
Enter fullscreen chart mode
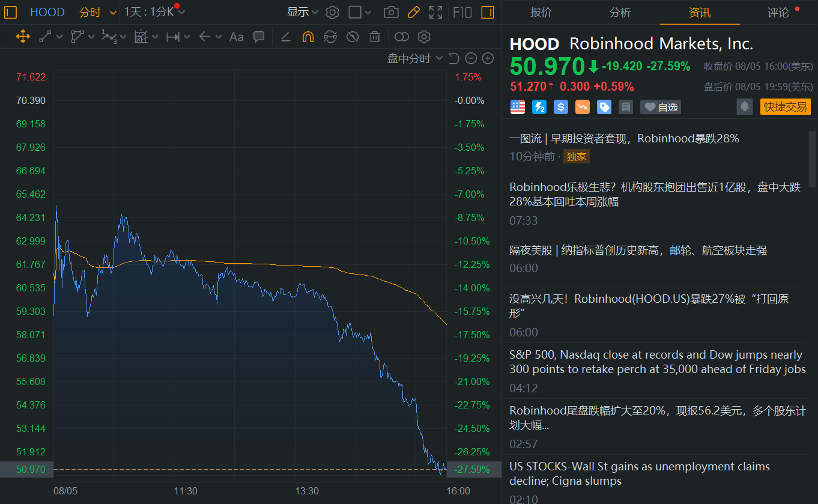point(436,12)
